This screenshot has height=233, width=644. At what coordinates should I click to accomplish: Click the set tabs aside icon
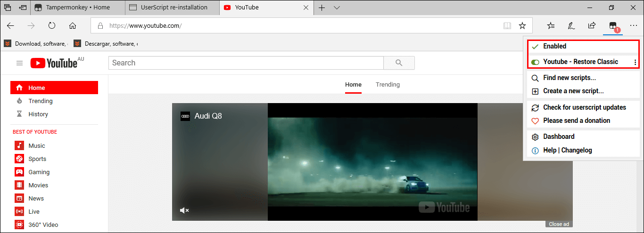click(23, 8)
